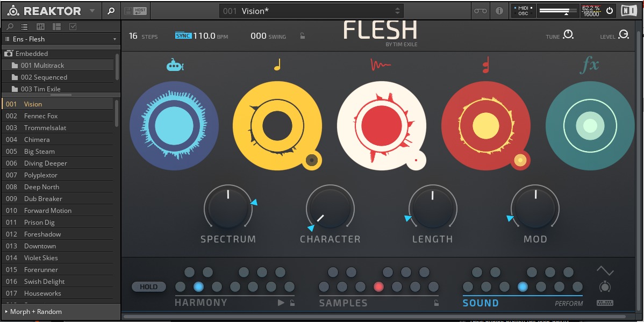Screen dimensions: 644x322
Task: Open the 001 Multitrack folder
Action: [58, 65]
